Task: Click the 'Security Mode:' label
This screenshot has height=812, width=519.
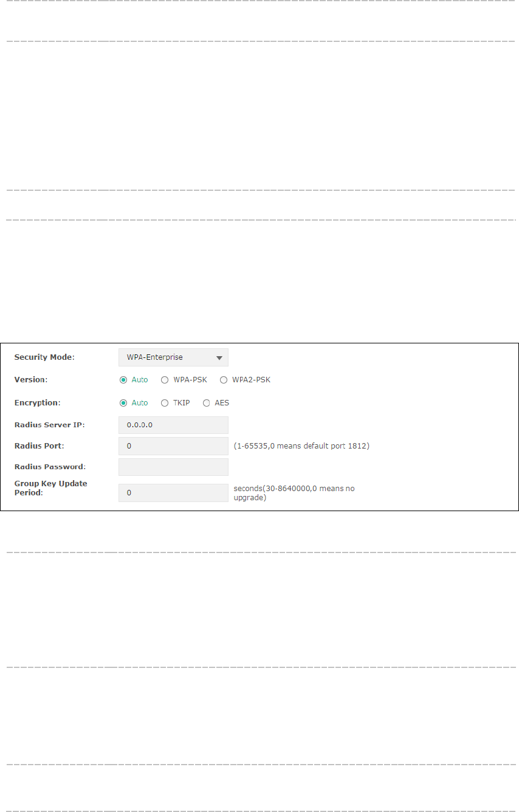Action: pos(44,357)
